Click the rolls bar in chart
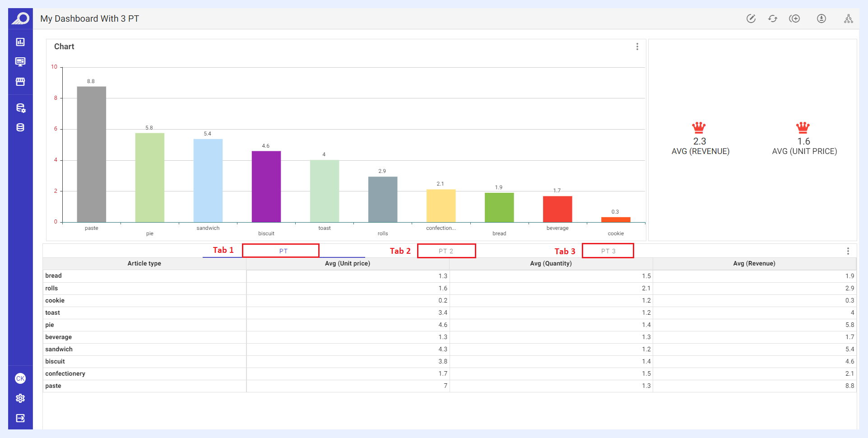This screenshot has width=868, height=438. click(x=383, y=199)
